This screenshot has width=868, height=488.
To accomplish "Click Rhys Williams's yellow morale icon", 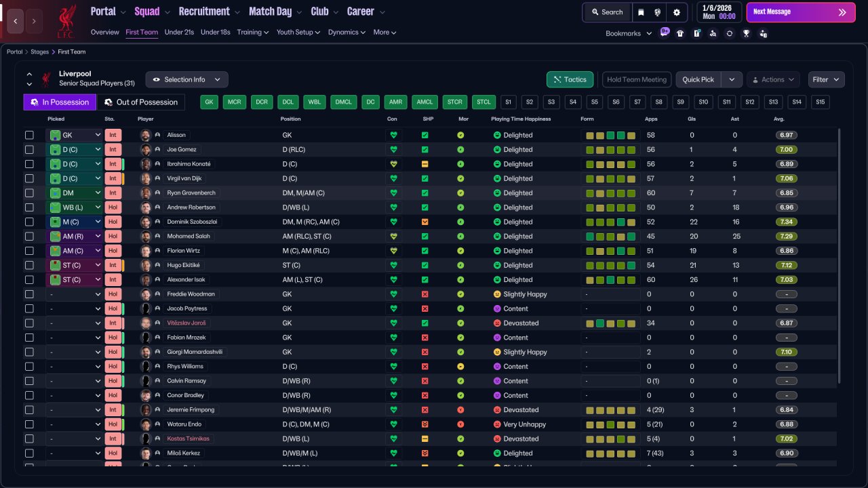I will (460, 367).
